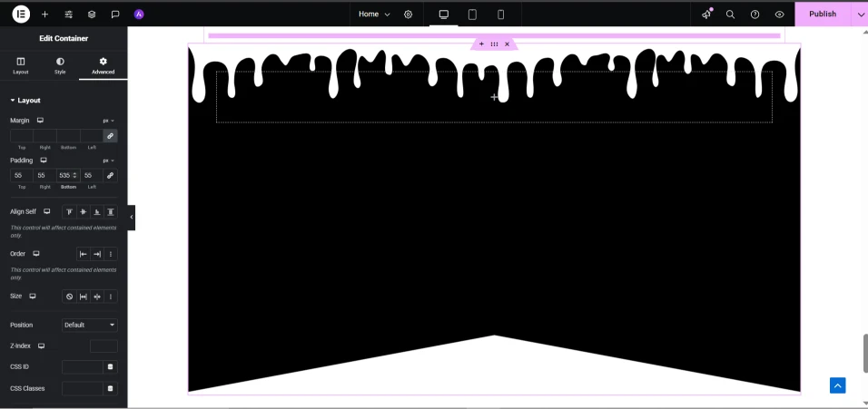Click the purple Astra icon in the top bar
This screenshot has width=868, height=409.
pyautogui.click(x=139, y=15)
